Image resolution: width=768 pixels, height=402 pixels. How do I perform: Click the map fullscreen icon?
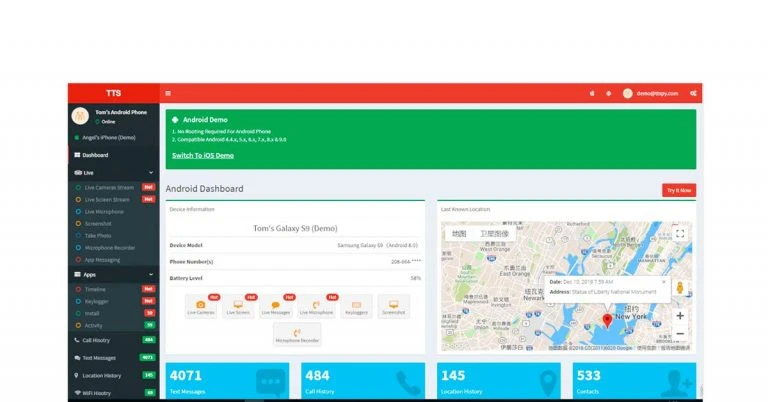coord(680,233)
